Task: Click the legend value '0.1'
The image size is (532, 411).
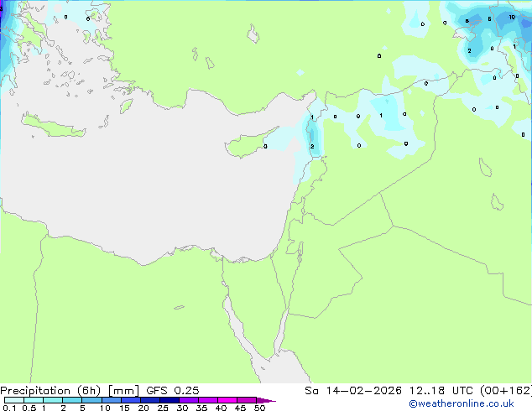Action: [9, 408]
